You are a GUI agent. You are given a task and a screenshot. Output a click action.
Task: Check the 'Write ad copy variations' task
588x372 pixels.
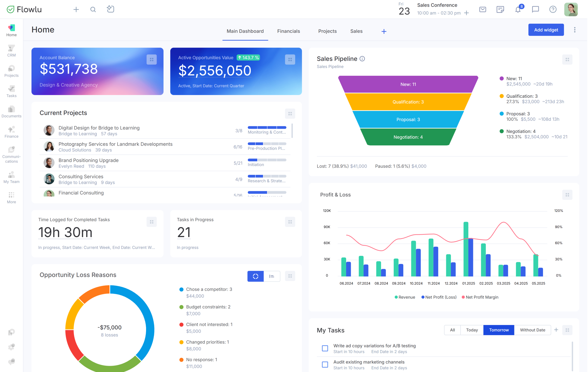325,348
